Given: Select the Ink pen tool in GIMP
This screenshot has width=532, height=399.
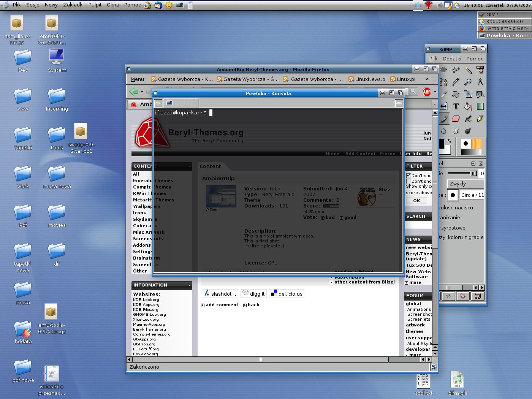Looking at the screenshot, I should [480, 119].
